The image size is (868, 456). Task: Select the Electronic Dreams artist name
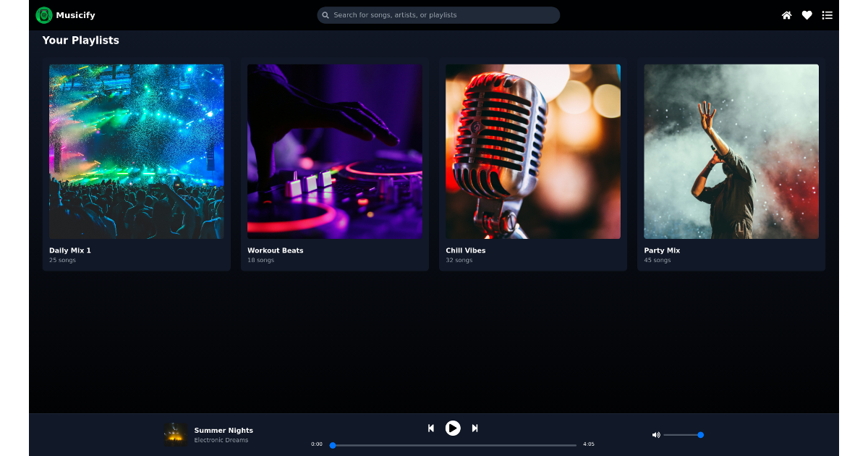coord(222,439)
